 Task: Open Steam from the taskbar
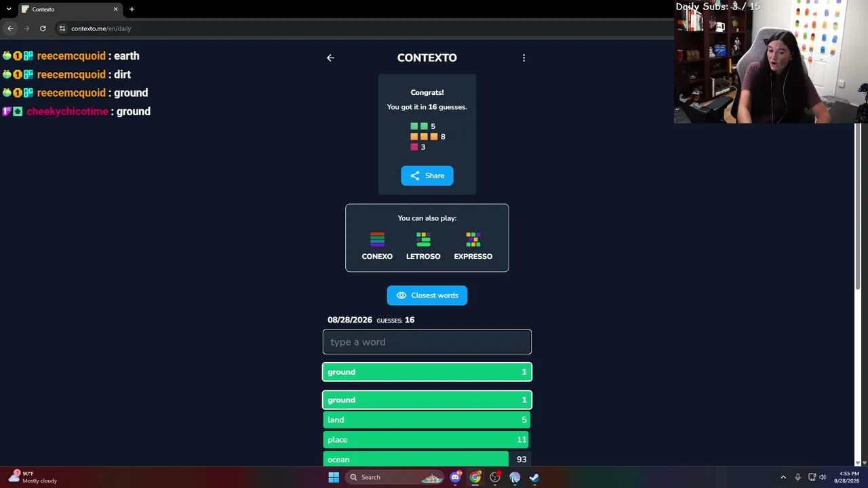[534, 477]
